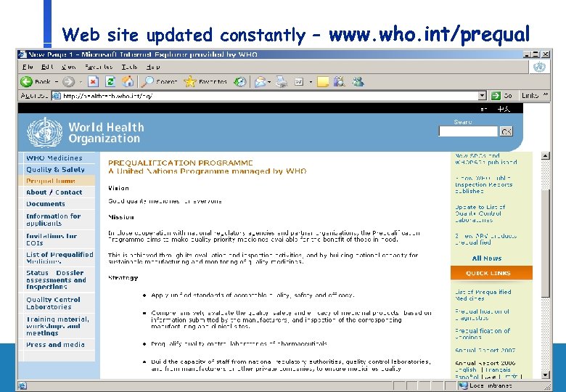Click Internet Explorer title bar icon
Image resolution: width=566 pixels, height=392 pixels.
[22, 54]
